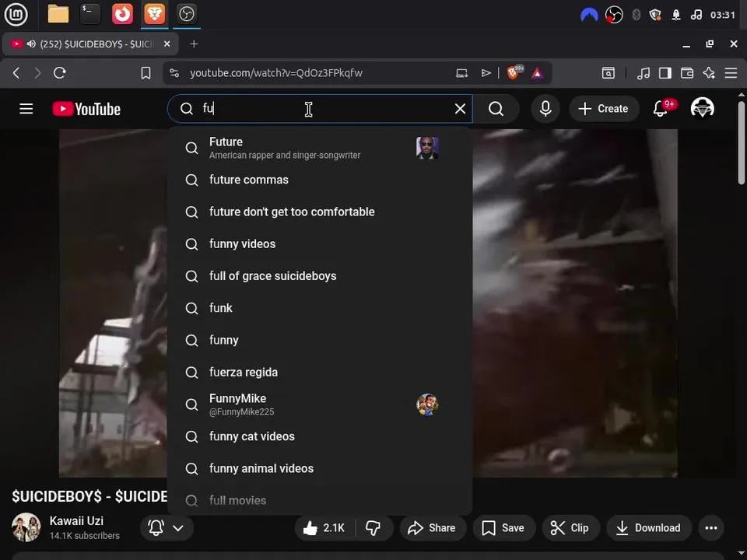Open the browser playlist music note icon
The image size is (747, 560).
(644, 73)
